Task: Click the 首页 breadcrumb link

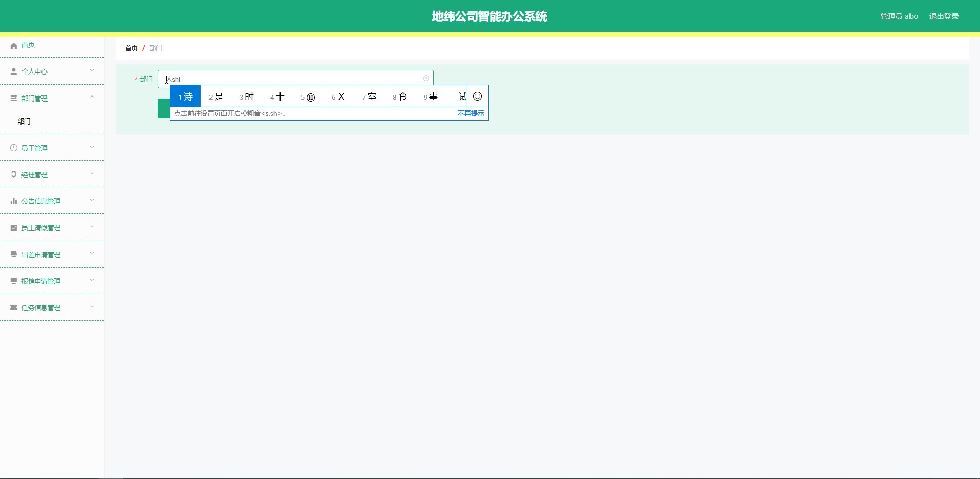Action: coord(131,48)
